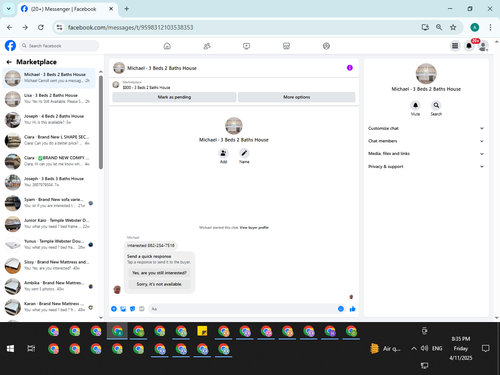Expand Customize chat section
The width and height of the screenshot is (500, 375).
click(x=426, y=128)
